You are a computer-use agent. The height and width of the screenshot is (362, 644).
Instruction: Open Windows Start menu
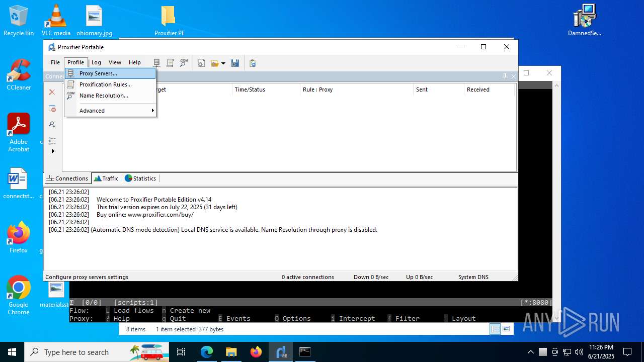(x=12, y=352)
